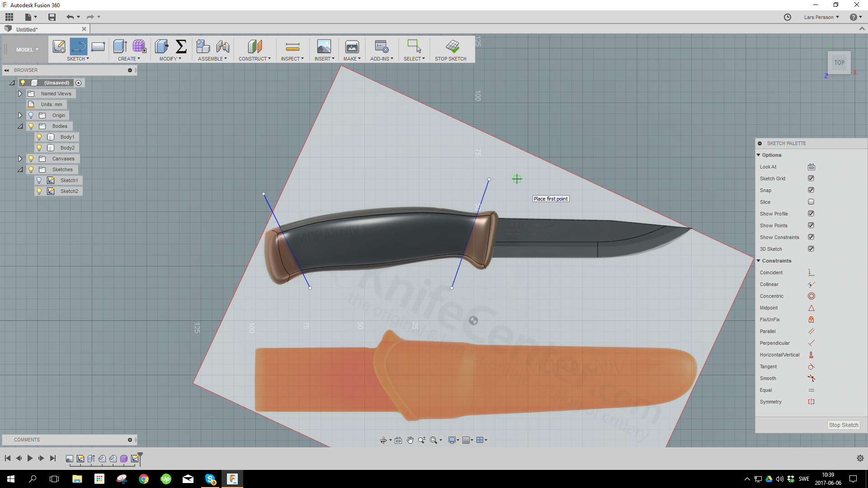Click the Extrude icon in the CREATE panel
The image size is (868, 488).
[119, 47]
